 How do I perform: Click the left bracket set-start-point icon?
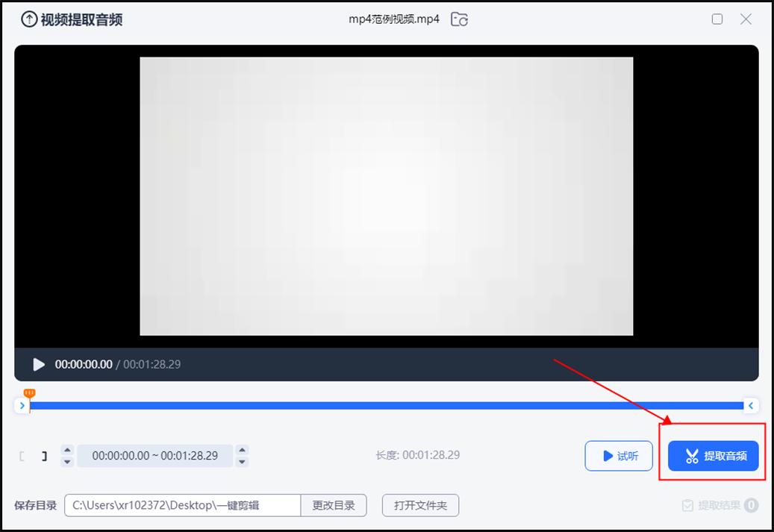(x=23, y=455)
